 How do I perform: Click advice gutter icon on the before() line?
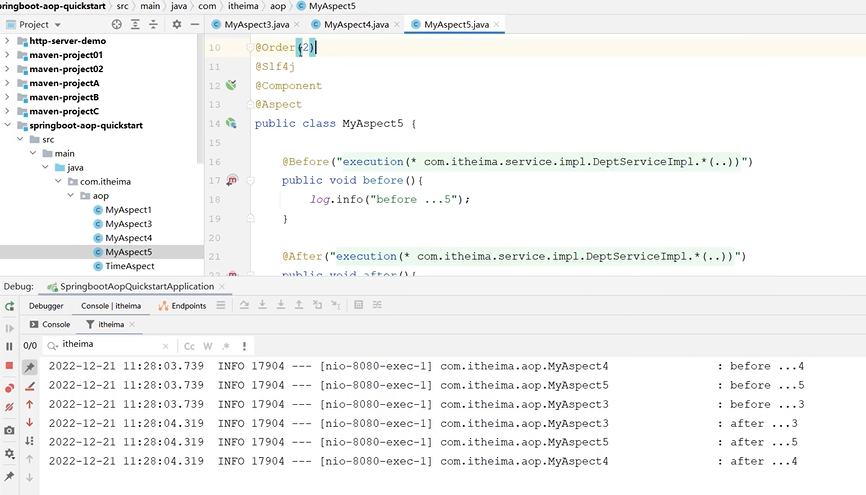232,180
